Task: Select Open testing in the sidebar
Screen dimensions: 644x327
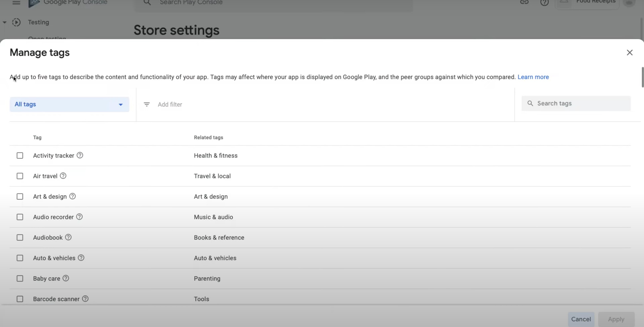Action: 48,38
